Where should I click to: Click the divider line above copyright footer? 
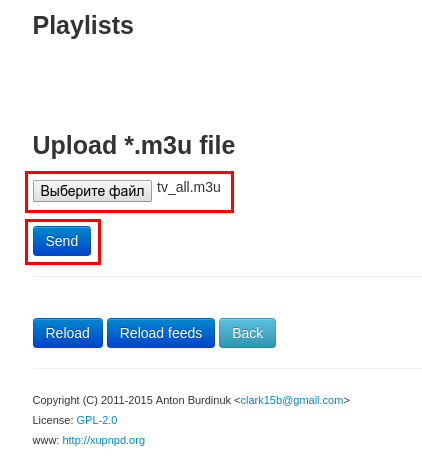coord(227,368)
